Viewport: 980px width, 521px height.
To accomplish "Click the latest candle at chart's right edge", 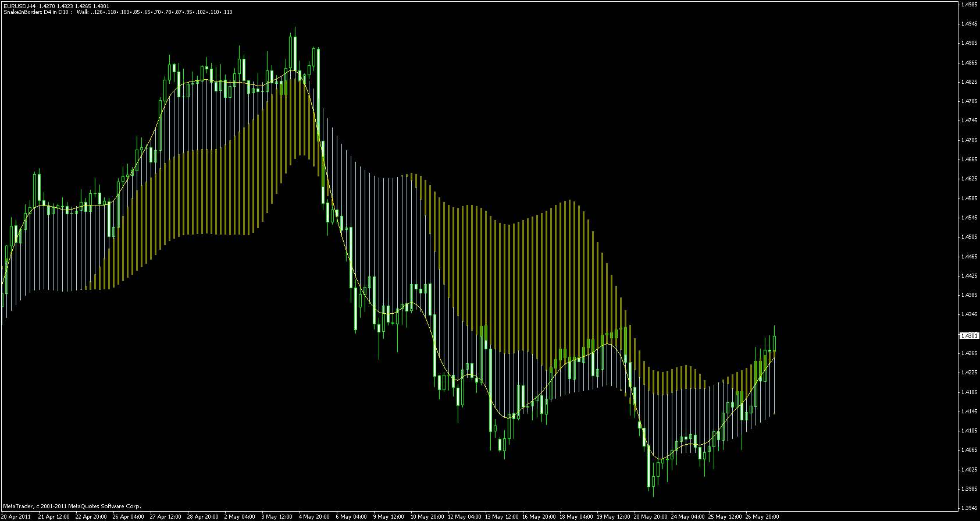I will pos(774,343).
